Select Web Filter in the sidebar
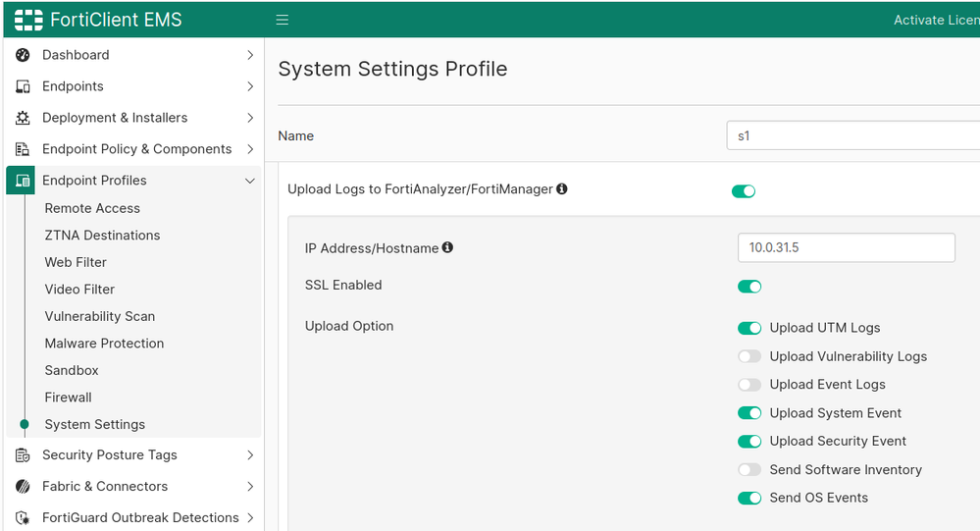The image size is (980, 531). tap(76, 262)
